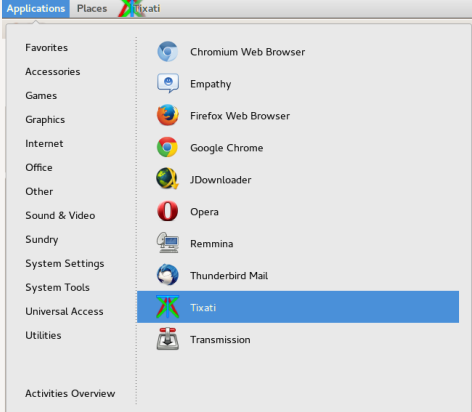
Task: Choose the Internet category
Action: click(44, 144)
